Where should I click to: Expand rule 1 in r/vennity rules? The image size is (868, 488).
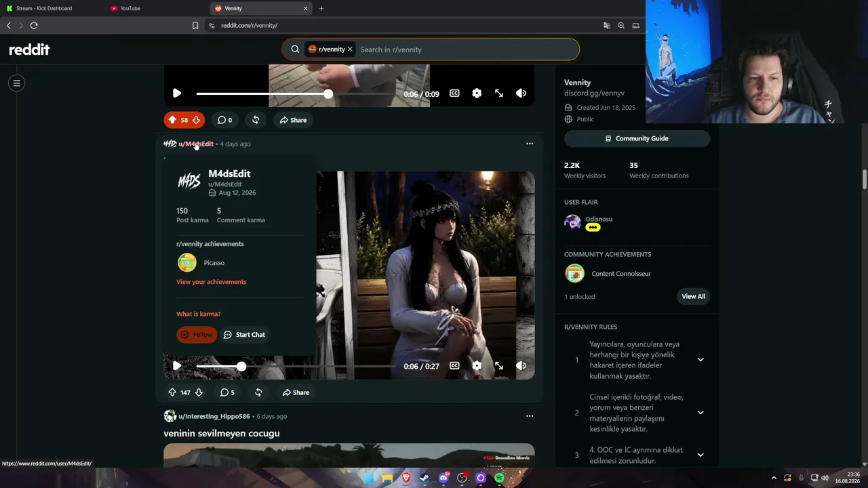701,360
